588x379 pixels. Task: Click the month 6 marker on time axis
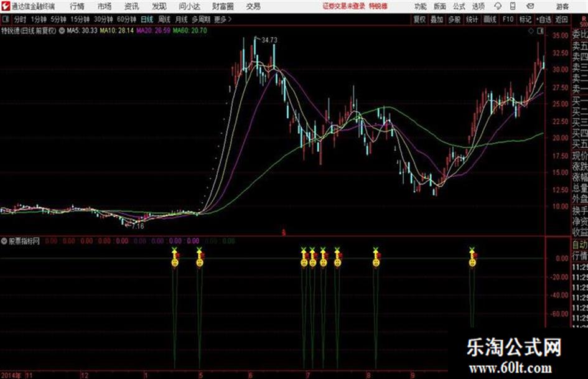click(251, 375)
